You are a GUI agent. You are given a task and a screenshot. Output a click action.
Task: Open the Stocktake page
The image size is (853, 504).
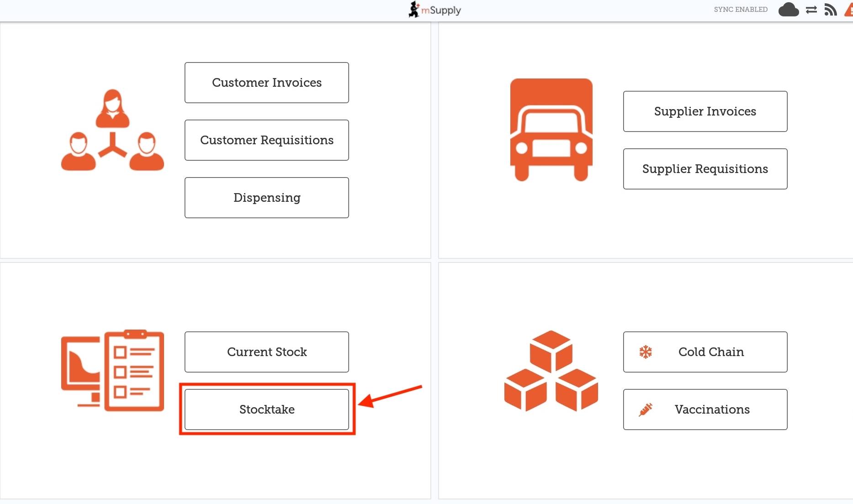(267, 409)
